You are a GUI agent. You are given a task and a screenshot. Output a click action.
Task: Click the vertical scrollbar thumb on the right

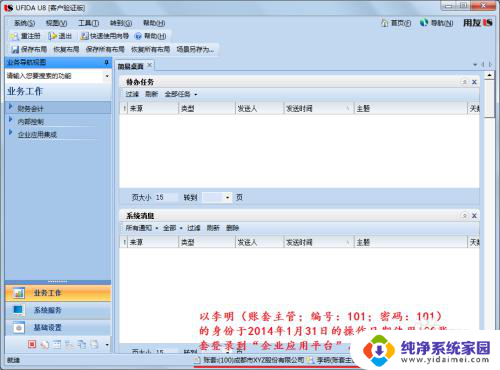click(x=489, y=98)
